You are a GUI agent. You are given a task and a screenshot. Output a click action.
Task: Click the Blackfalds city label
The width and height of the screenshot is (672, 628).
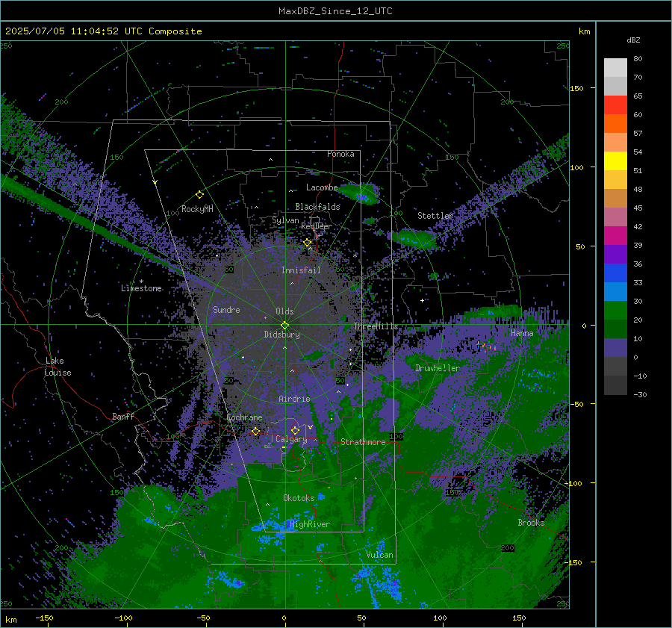[x=317, y=207]
